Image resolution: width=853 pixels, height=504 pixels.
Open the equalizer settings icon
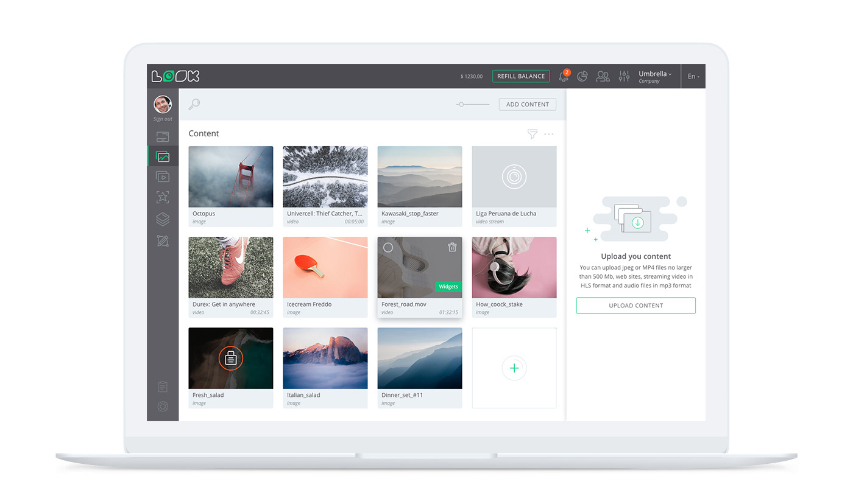pos(624,76)
